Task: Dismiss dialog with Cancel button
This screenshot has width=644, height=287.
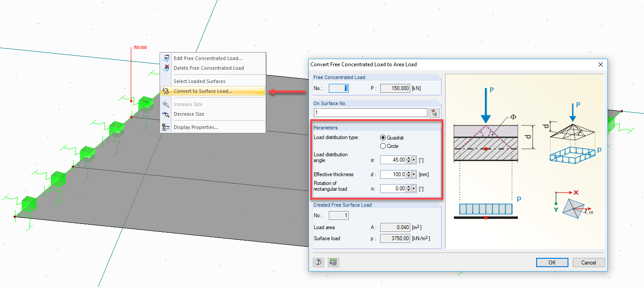Action: click(588, 262)
